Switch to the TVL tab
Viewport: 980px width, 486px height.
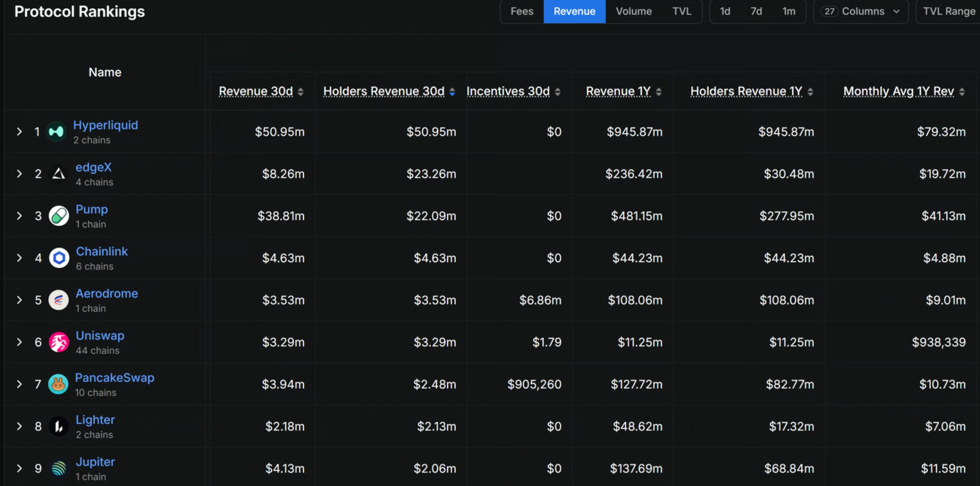tap(682, 11)
